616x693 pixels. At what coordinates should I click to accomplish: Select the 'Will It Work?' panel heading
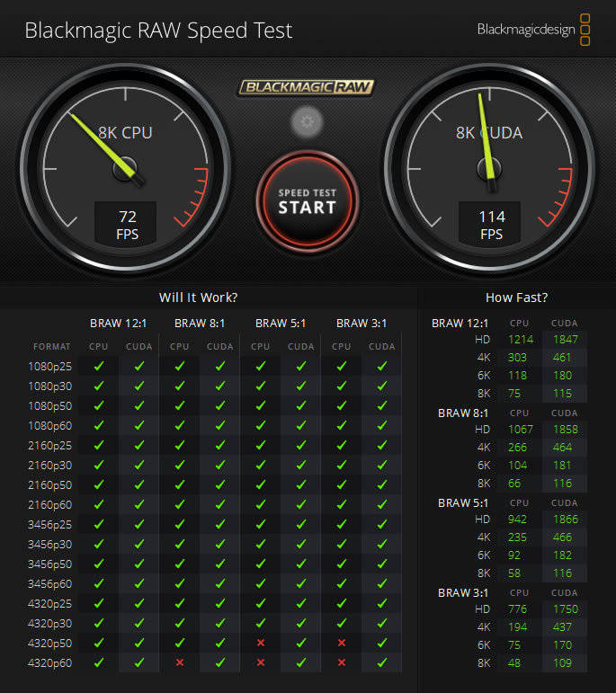pos(199,298)
